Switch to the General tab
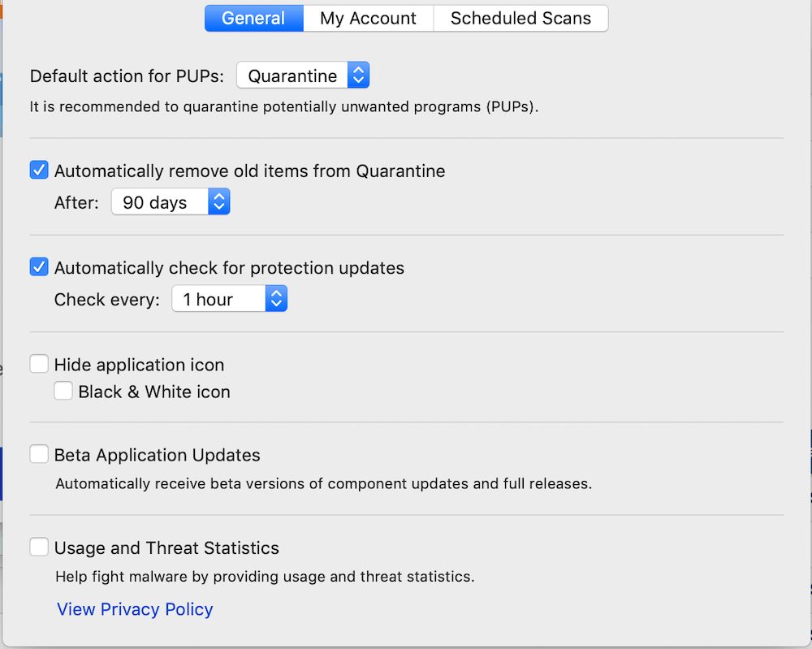The height and width of the screenshot is (649, 812). point(253,18)
